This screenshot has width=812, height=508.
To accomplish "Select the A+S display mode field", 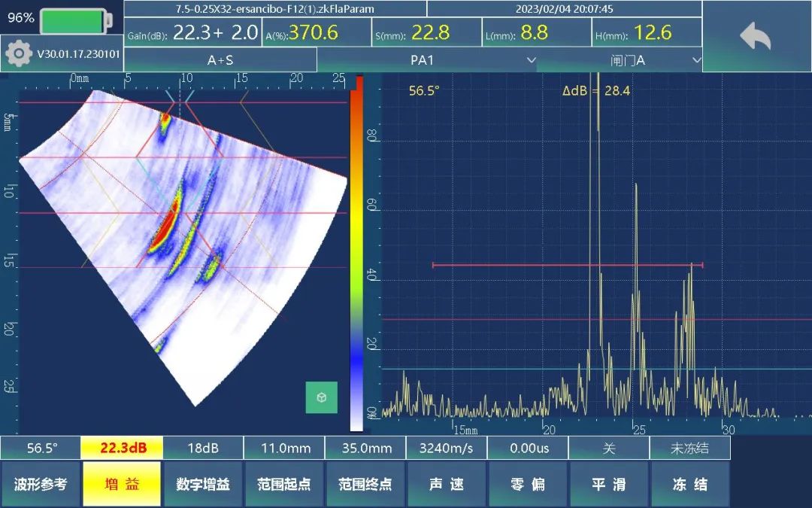I will (x=220, y=60).
